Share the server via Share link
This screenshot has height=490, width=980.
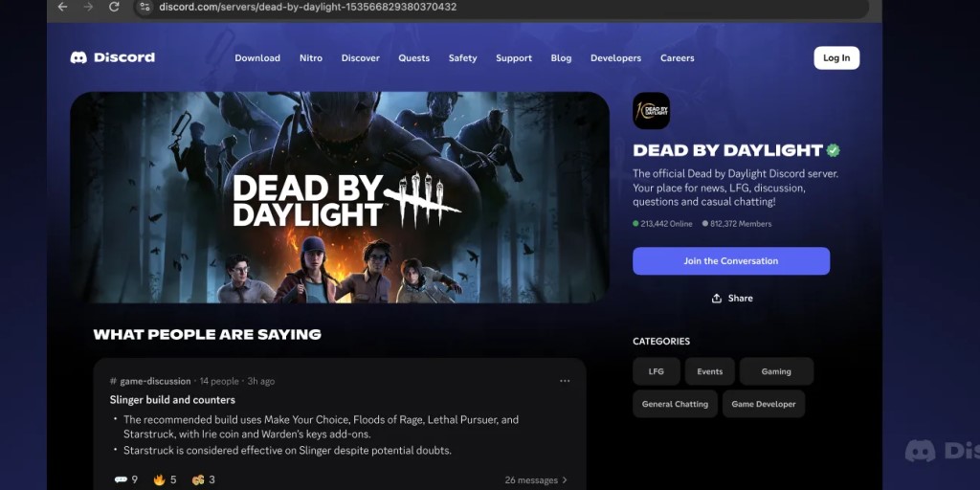pos(732,299)
